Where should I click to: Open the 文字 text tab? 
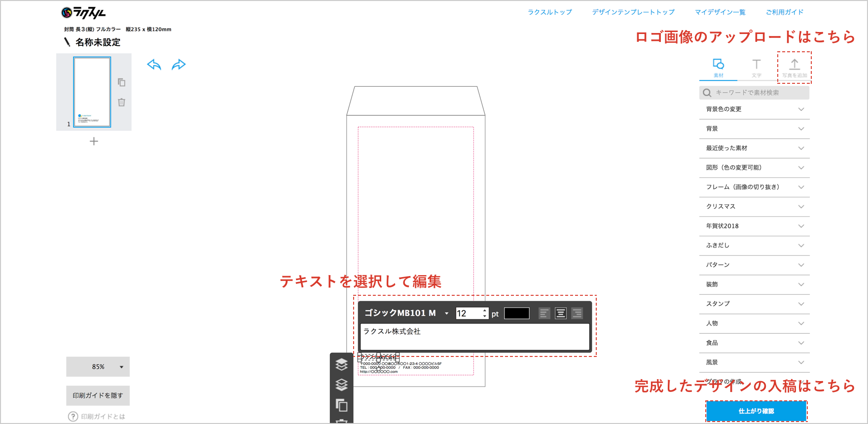[756, 68]
